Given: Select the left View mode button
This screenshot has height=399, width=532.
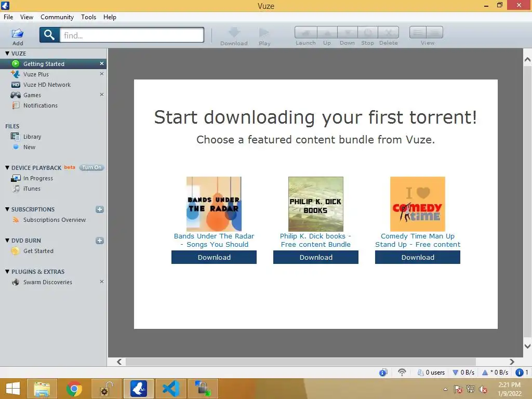Looking at the screenshot, I should point(418,33).
